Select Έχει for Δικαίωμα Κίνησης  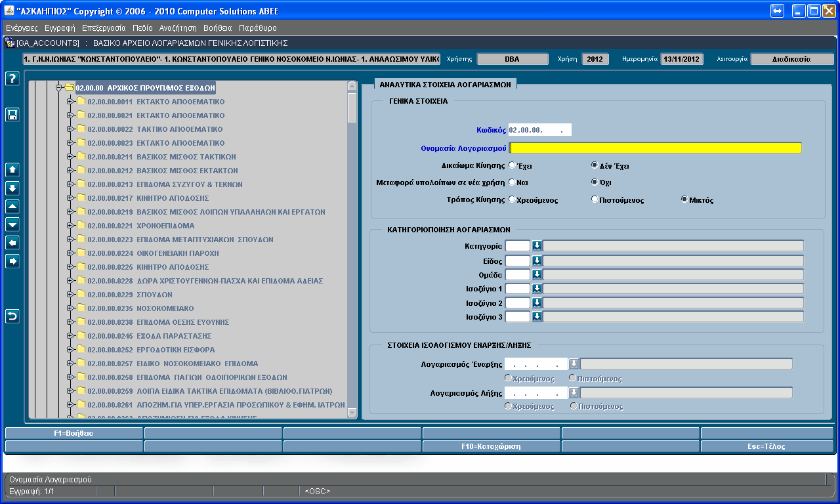(512, 166)
